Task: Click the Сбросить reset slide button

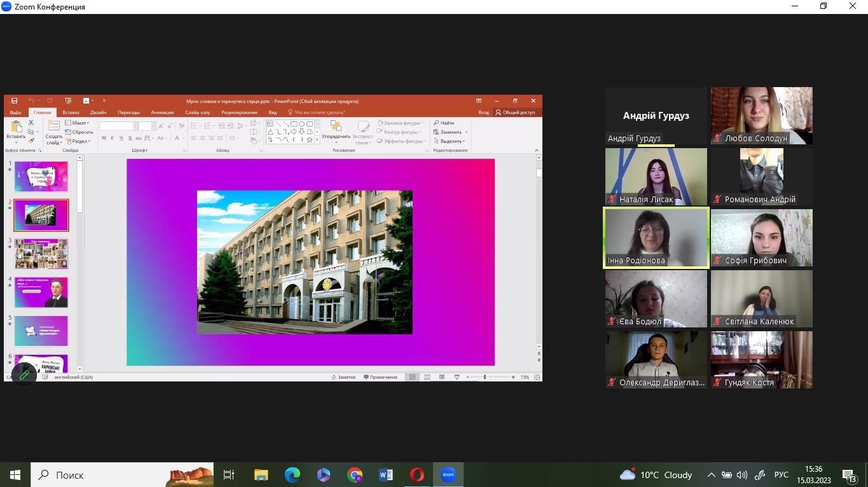Action: [x=79, y=132]
